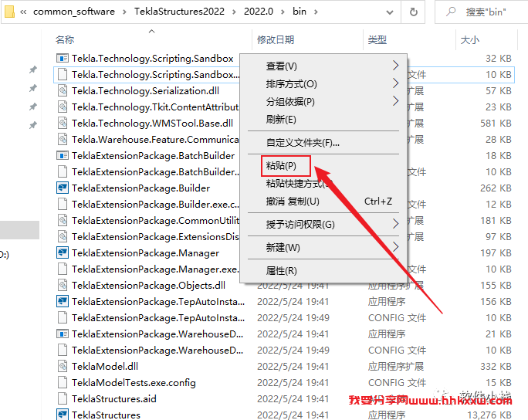Select TeklaExtensionPackage.WarehouseD... CONFIG 文件 row name
Image resolution: width=528 pixels, height=420 pixels.
[x=157, y=351]
